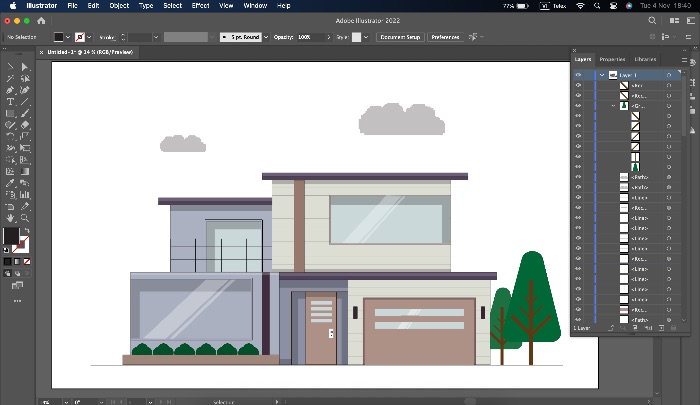
Task: Expand the Opacity arrow next to 100%
Action: [x=329, y=37]
